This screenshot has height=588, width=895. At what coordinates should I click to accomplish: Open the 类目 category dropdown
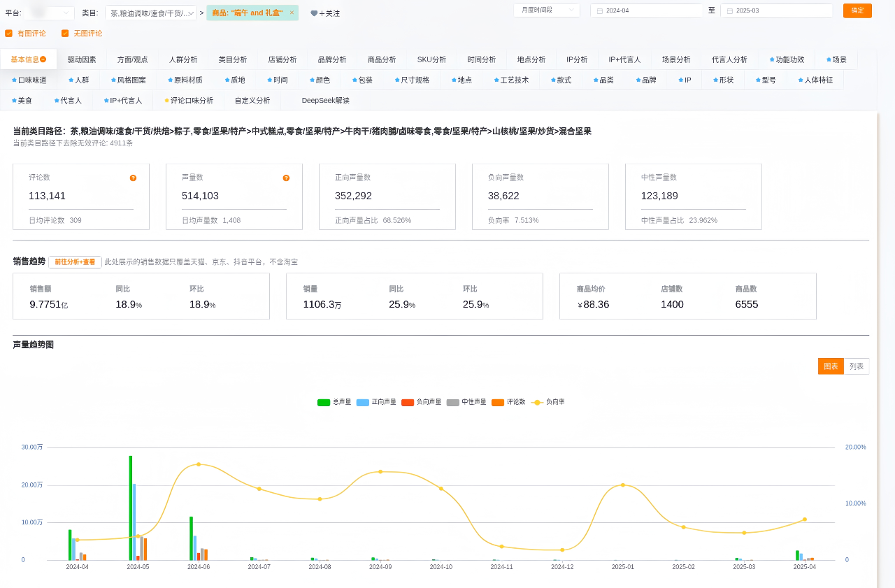[151, 13]
